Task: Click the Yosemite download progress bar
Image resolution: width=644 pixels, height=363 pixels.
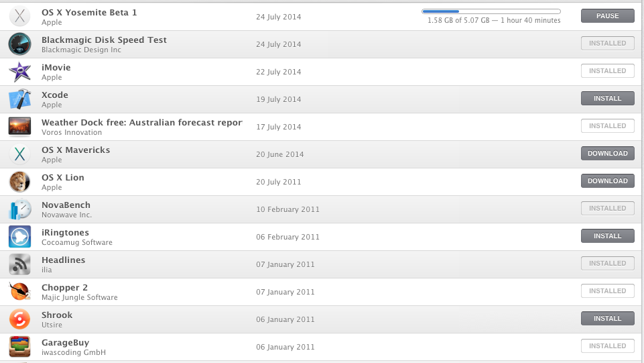Action: click(491, 11)
